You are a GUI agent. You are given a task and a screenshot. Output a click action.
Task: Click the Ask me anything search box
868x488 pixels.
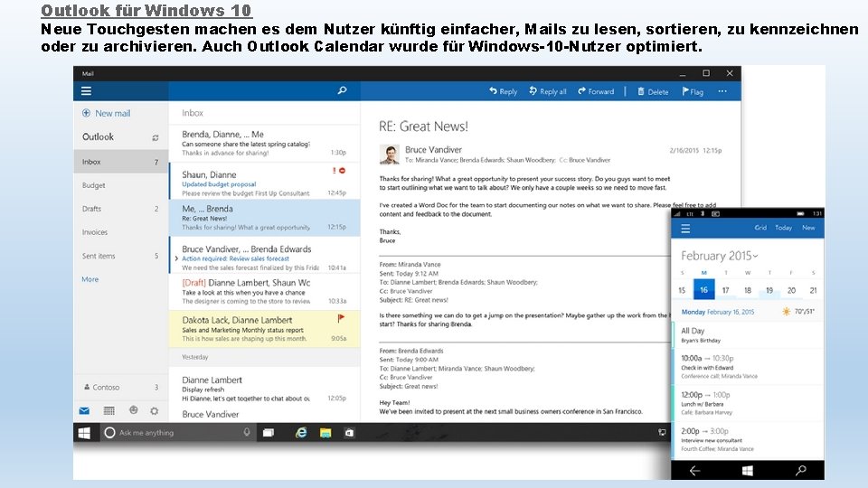(x=178, y=433)
